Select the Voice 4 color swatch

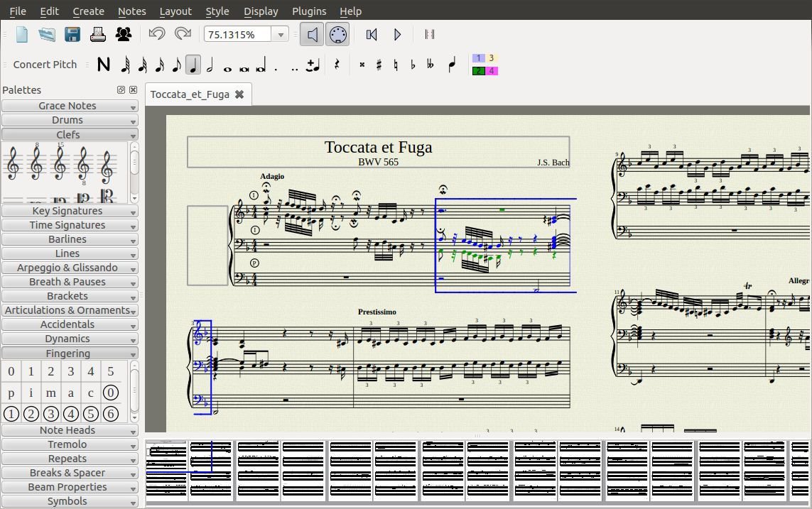click(492, 70)
